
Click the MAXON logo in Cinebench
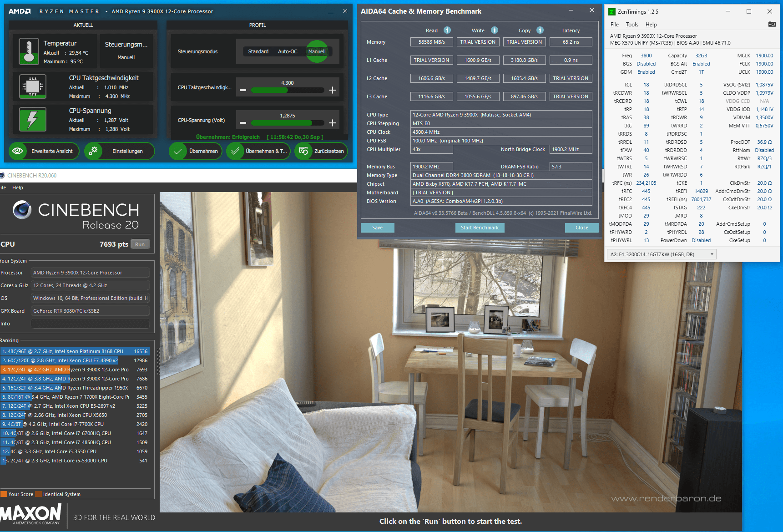coord(30,515)
